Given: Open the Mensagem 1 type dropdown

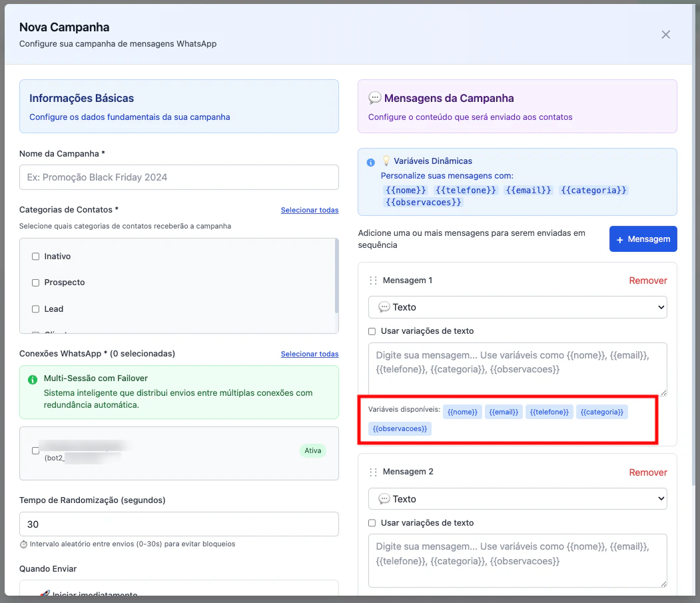Looking at the screenshot, I should (518, 307).
